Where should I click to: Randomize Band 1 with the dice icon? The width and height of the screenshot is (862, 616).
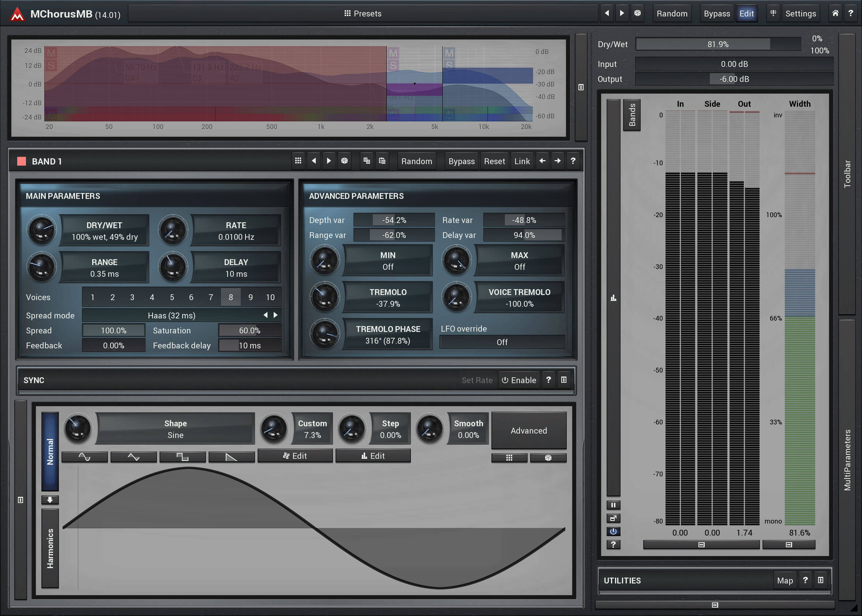pyautogui.click(x=344, y=161)
